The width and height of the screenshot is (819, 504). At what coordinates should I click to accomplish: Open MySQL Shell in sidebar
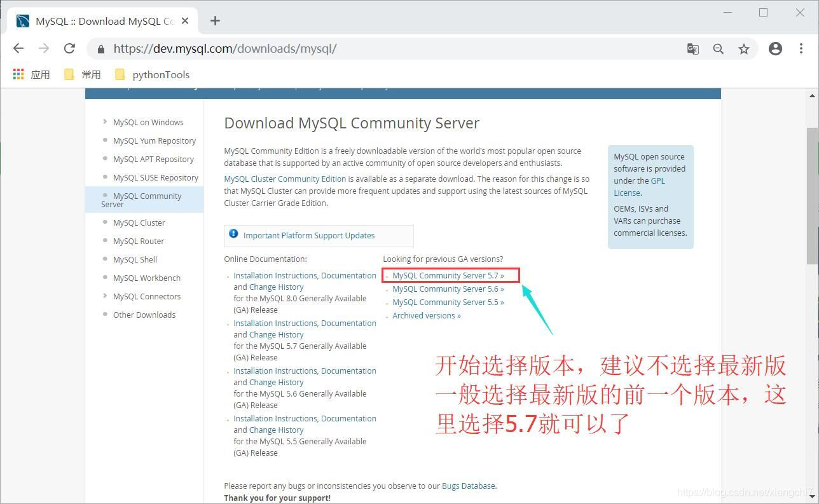pyautogui.click(x=135, y=259)
